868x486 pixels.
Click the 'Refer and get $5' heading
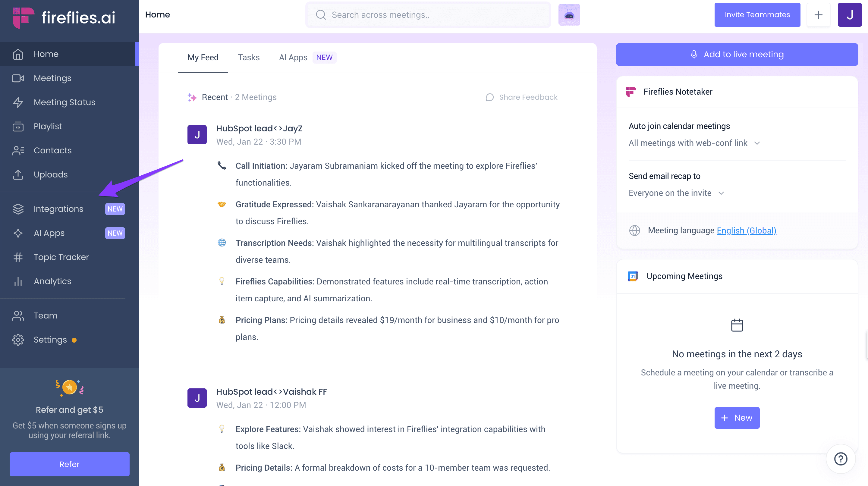tap(69, 409)
